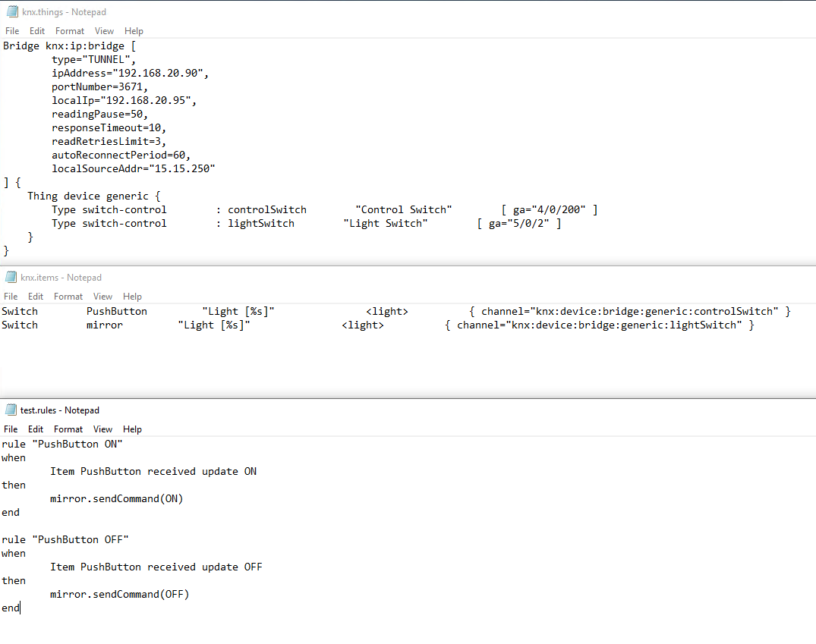Open the Format menu in knx.things window
This screenshot has height=644, width=816.
click(x=70, y=30)
